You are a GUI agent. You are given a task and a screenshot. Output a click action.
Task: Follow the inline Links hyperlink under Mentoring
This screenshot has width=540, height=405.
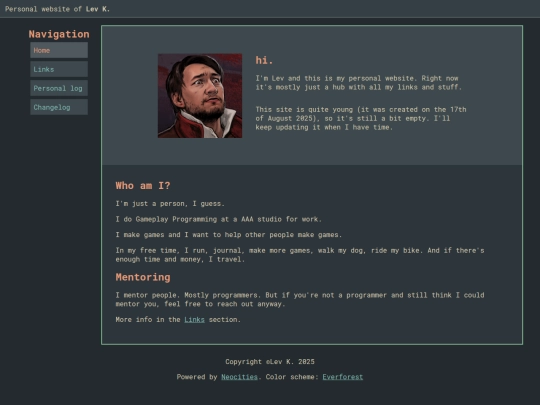pos(194,320)
